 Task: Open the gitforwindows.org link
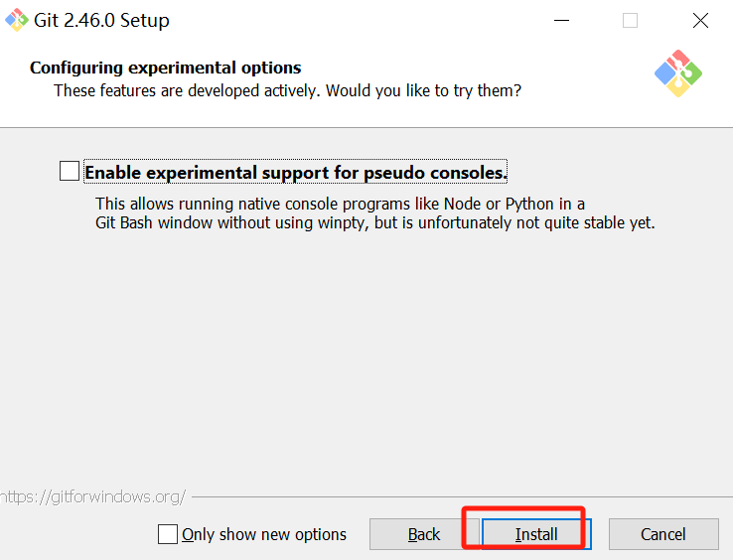(93, 495)
